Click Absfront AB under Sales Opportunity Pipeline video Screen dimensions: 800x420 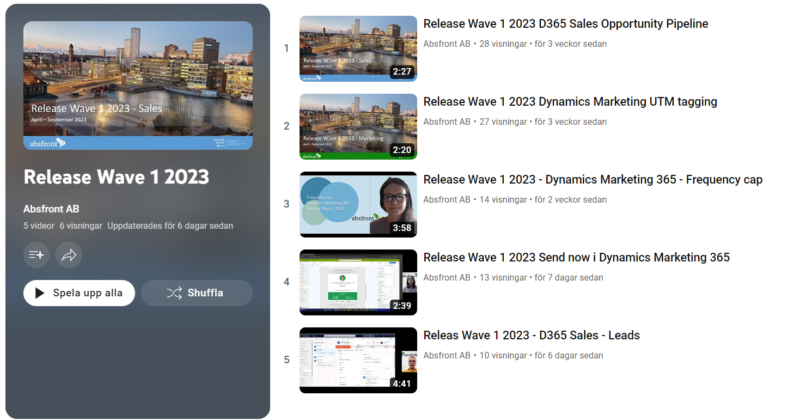coord(447,44)
